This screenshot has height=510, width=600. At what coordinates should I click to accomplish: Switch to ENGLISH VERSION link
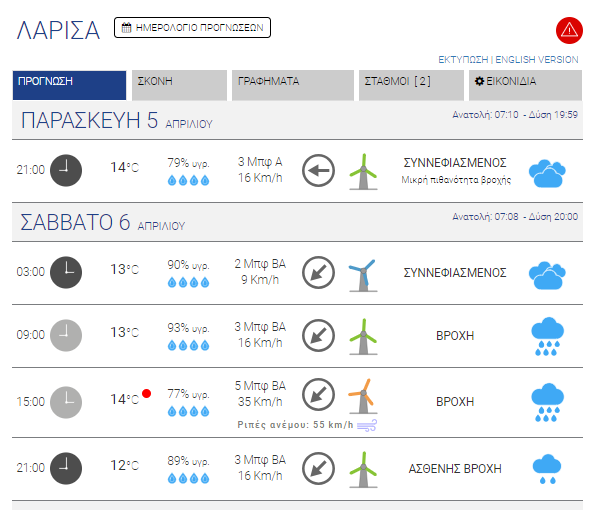tap(536, 60)
